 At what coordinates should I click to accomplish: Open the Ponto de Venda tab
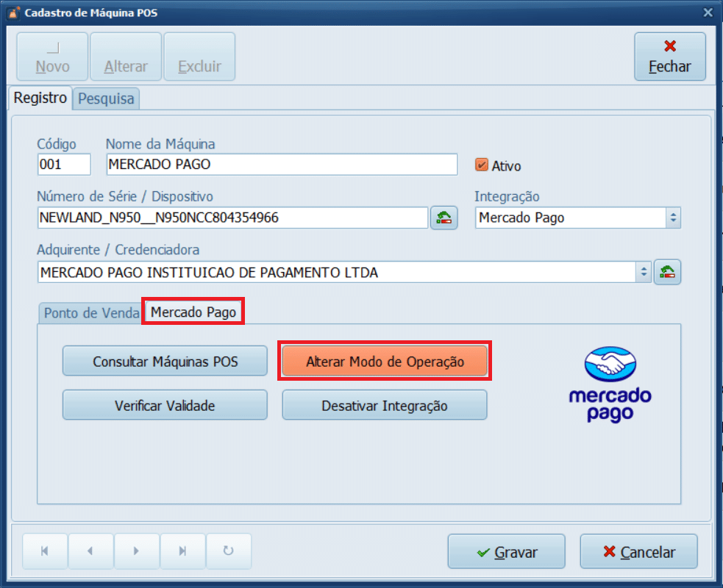click(x=91, y=312)
